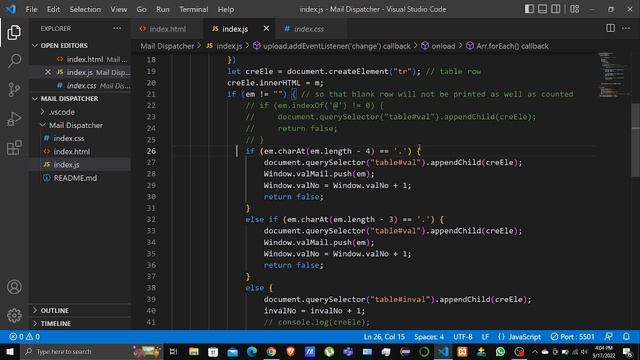The image size is (640, 360).
Task: Open the Edit menu
Action: point(53,9)
